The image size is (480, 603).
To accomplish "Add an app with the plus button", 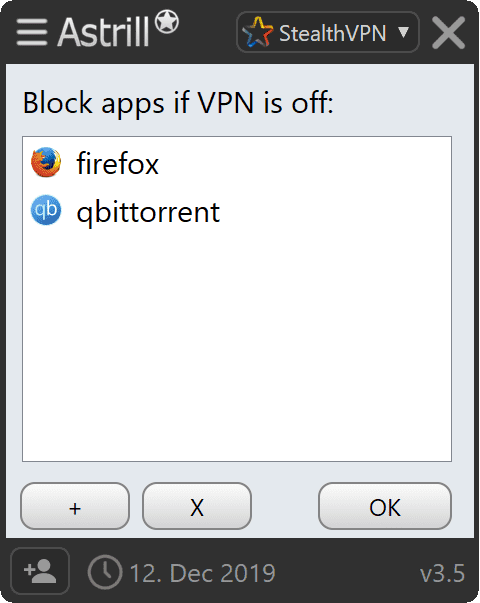I will (75, 506).
